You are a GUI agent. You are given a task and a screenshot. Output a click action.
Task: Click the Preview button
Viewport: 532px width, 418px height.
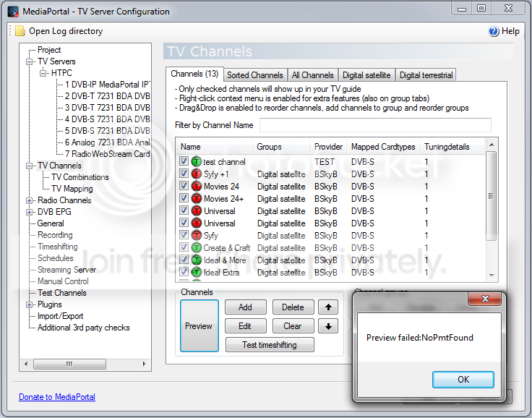(199, 326)
